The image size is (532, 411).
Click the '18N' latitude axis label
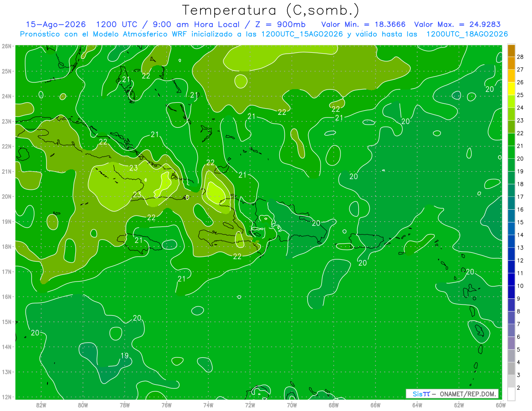7,247
